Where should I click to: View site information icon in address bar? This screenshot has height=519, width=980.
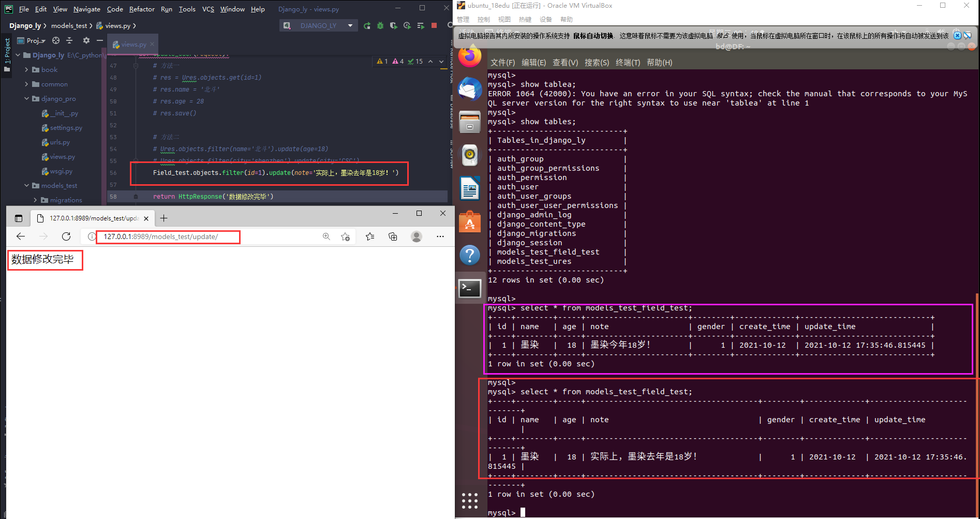92,236
